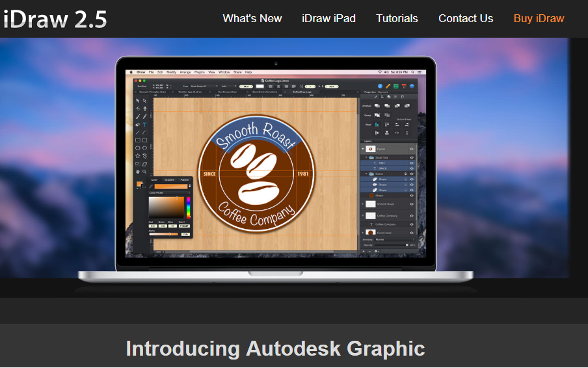Hide the Outer Label layer
Image resolution: width=588 pixels, height=368 pixels.
click(x=412, y=233)
